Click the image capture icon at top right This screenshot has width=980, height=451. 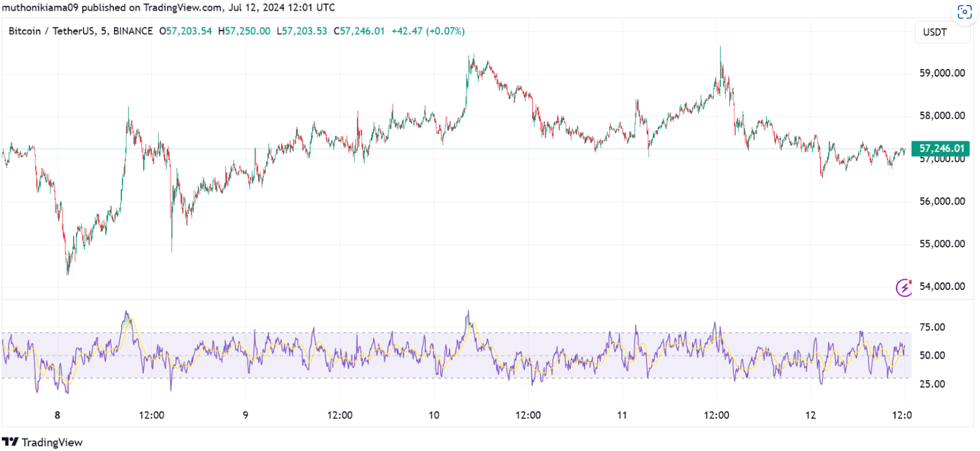click(965, 12)
